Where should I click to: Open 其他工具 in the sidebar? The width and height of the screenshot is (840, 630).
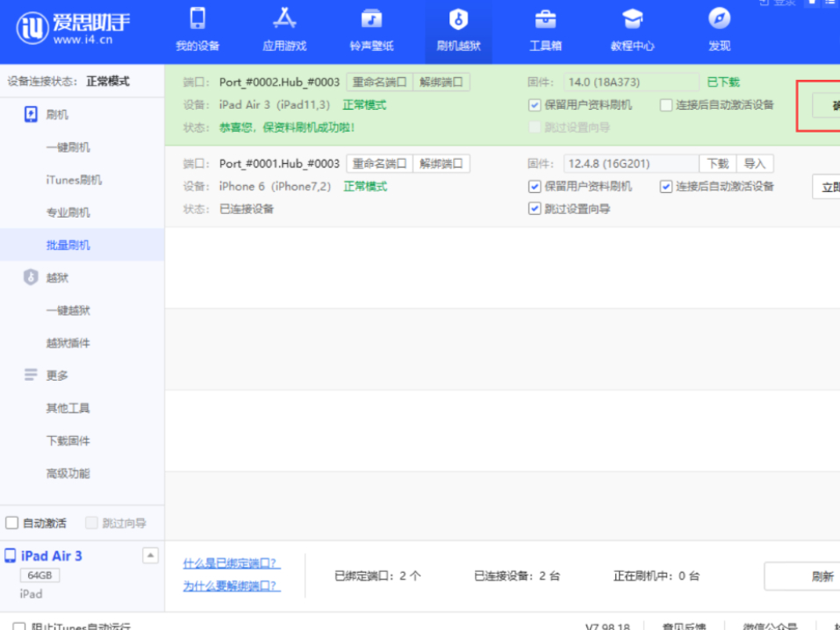point(68,408)
